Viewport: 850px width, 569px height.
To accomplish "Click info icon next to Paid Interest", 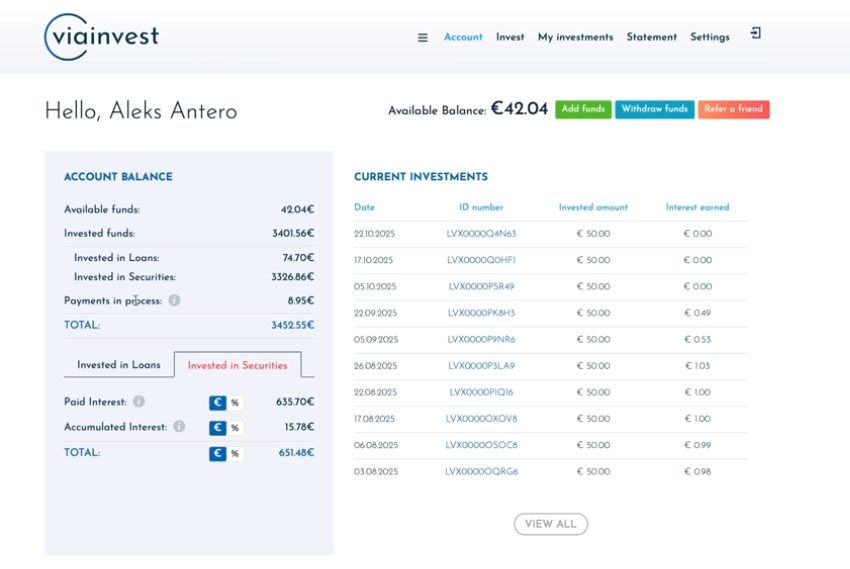I will click(139, 402).
